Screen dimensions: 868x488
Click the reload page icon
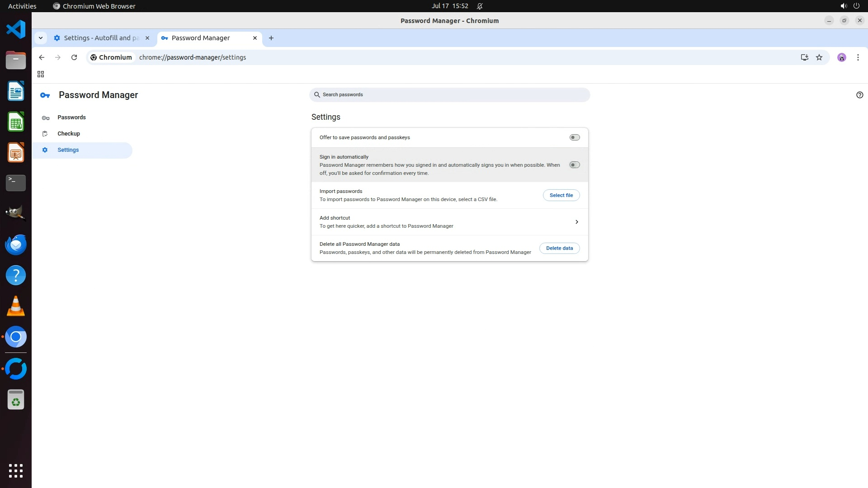tap(74, 57)
